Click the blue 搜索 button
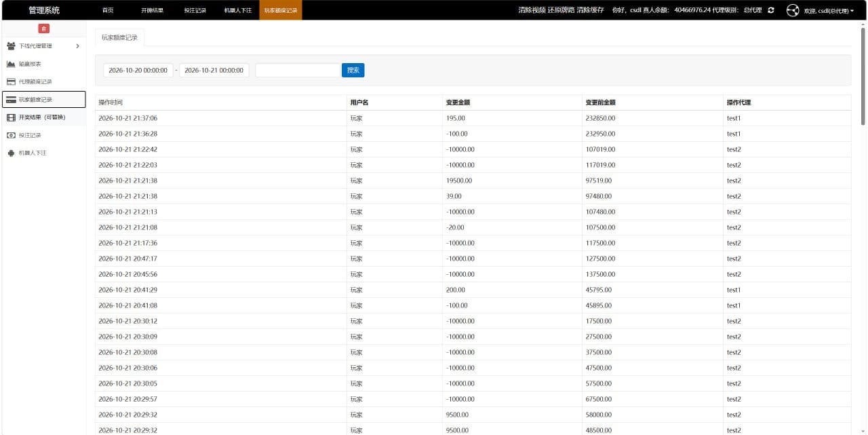Image resolution: width=868 pixels, height=435 pixels. [353, 70]
